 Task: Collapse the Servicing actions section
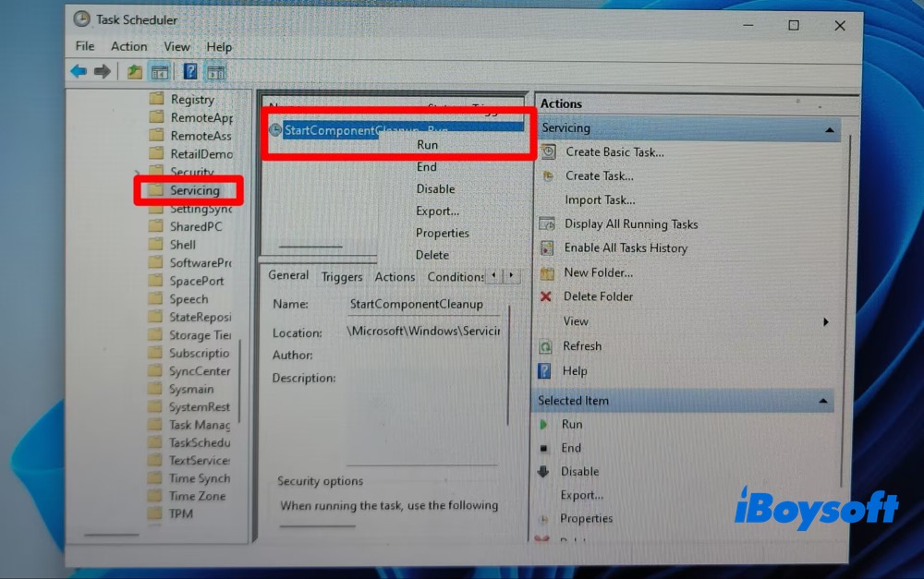point(829,129)
